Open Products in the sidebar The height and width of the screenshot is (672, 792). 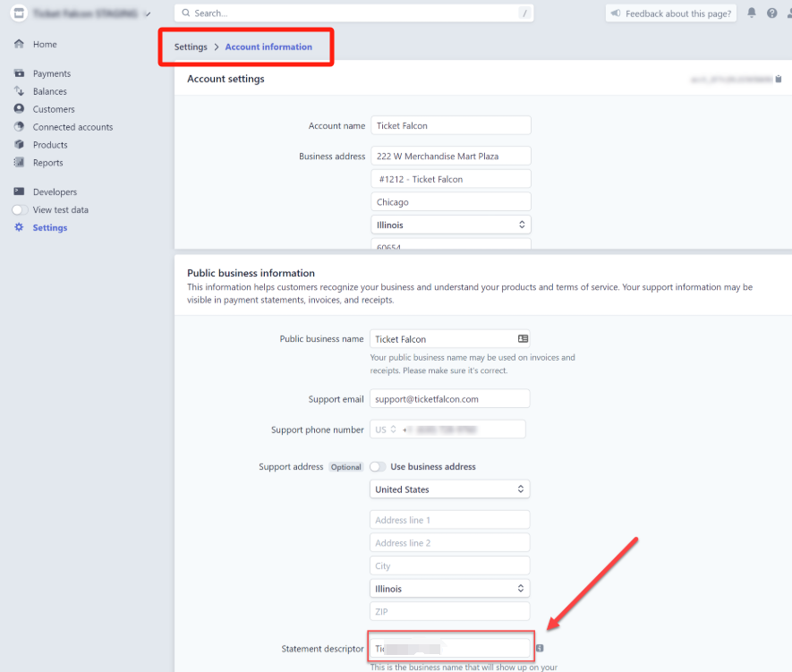[x=50, y=145]
